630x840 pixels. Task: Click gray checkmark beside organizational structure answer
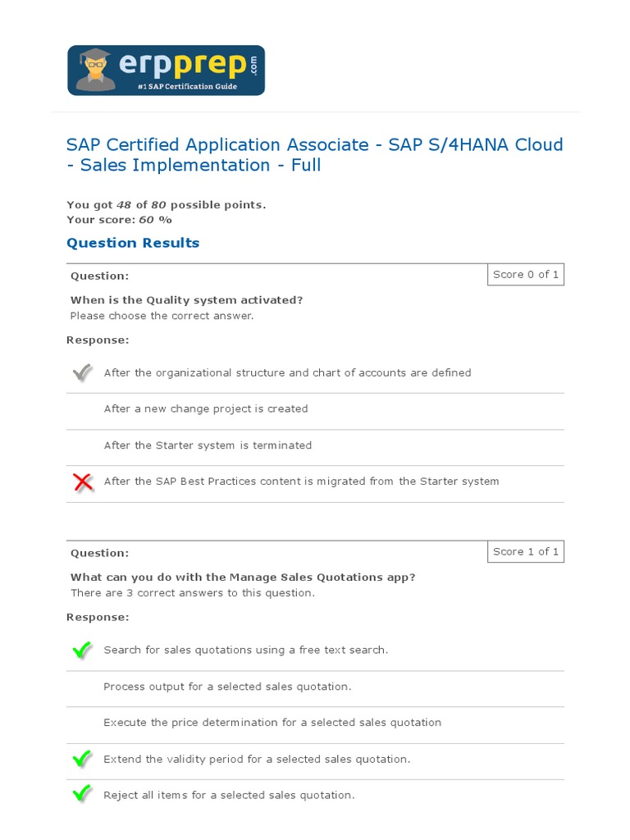(82, 373)
